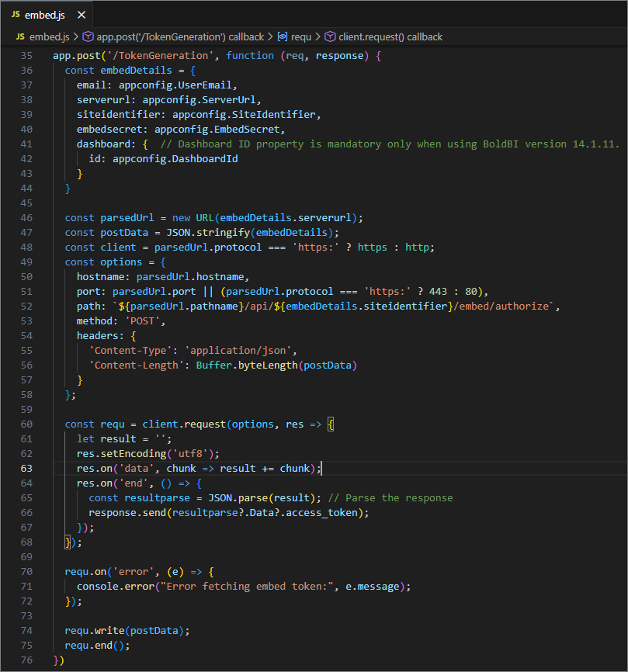Viewport: 628px width, 672px height.
Task: Click line number 63 in the gutter
Action: click(x=26, y=468)
